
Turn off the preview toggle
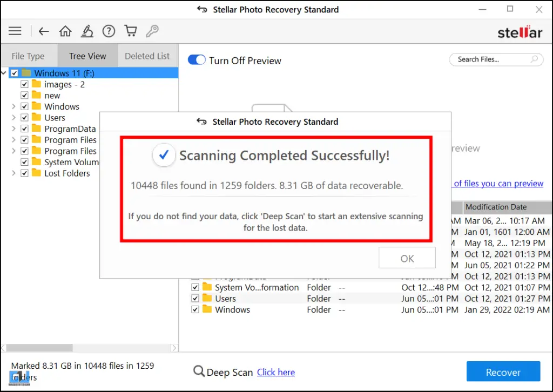[197, 60]
